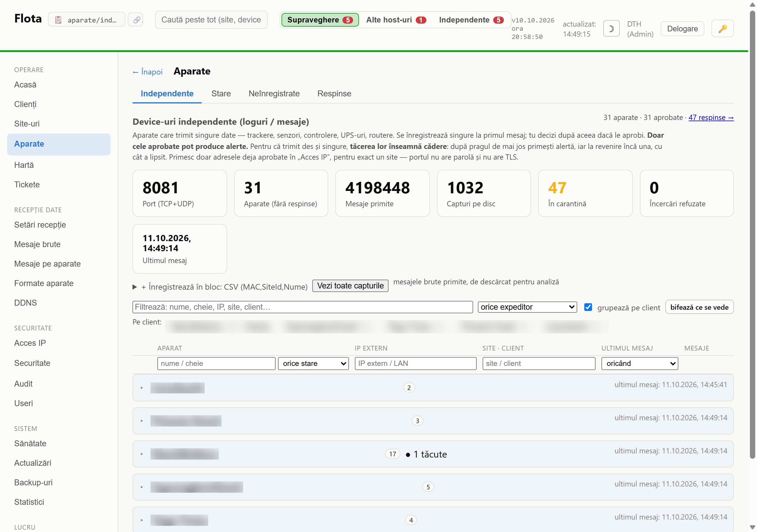Expand the group showing 17 devices
The width and height of the screenshot is (757, 532).
click(433, 454)
